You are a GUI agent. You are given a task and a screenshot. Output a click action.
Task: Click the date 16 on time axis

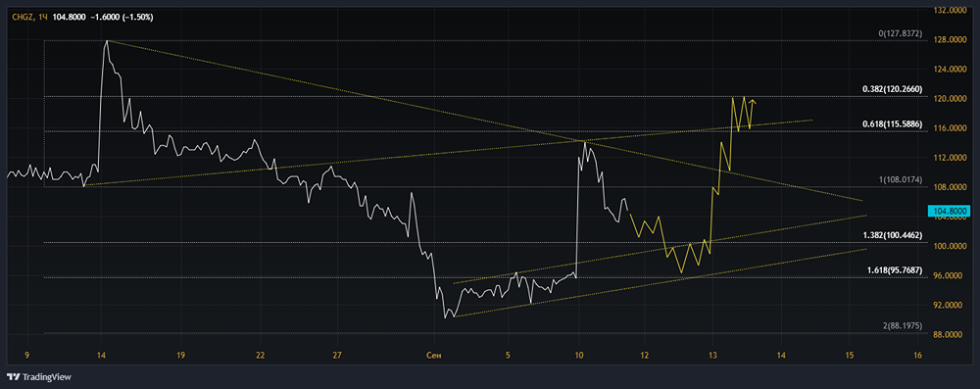[917, 356]
